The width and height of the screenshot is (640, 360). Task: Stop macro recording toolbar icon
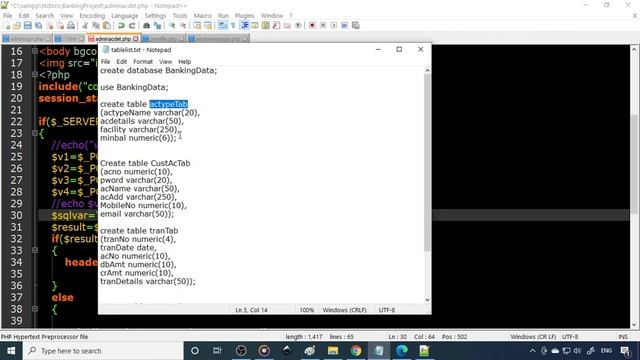[323, 25]
